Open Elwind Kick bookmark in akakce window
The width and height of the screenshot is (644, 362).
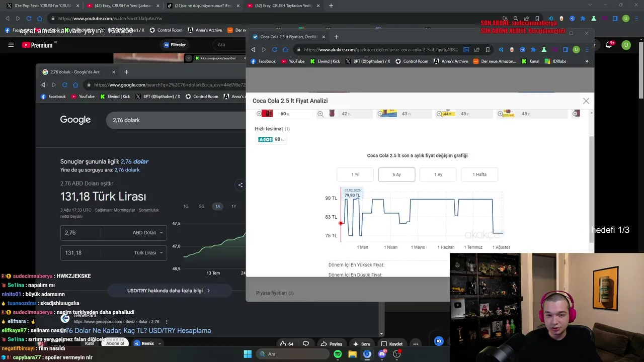[326, 61]
